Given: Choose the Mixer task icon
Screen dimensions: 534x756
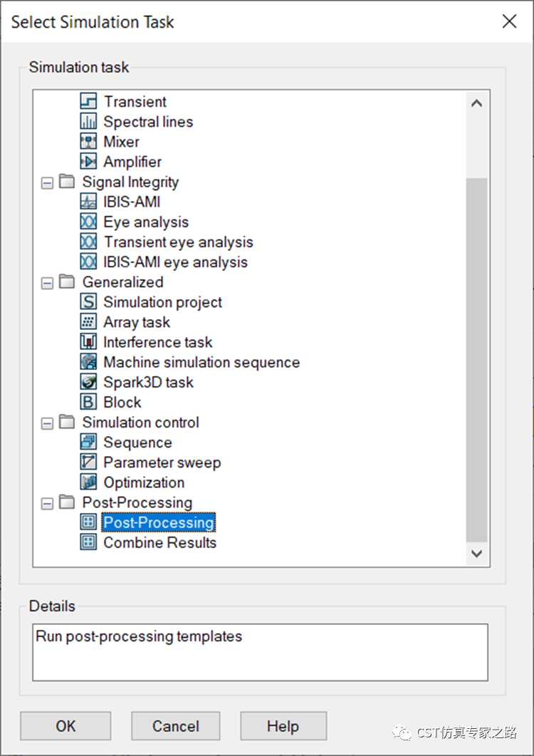Looking at the screenshot, I should (x=88, y=141).
